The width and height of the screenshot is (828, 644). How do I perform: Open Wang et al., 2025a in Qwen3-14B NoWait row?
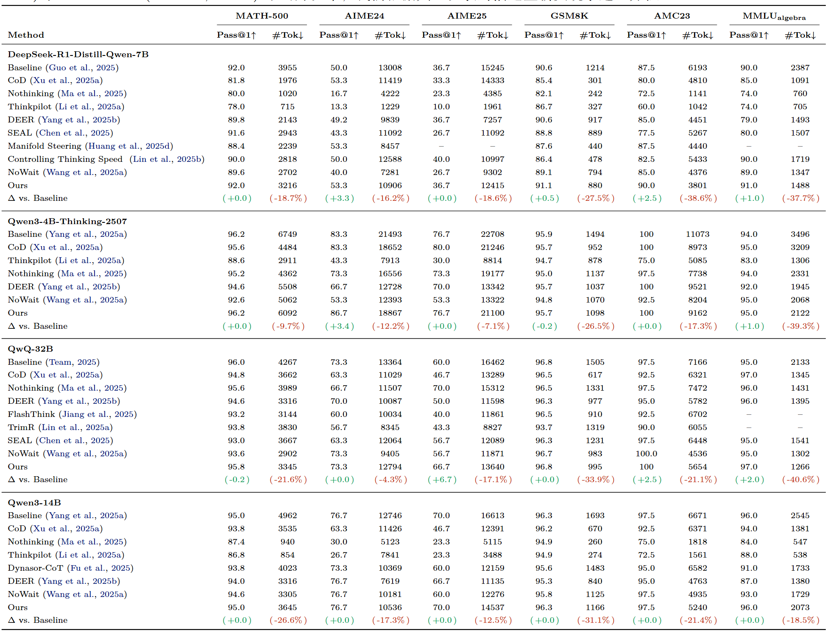tap(85, 594)
